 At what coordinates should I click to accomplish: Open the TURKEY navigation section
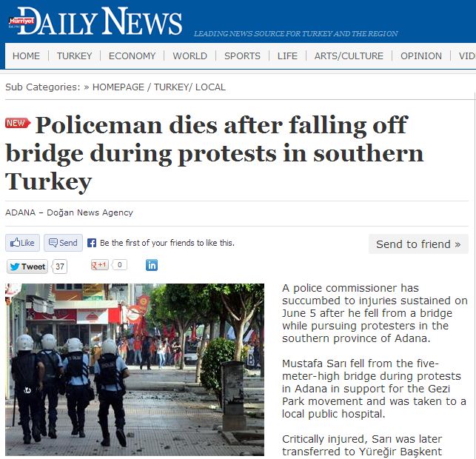pyautogui.click(x=74, y=56)
